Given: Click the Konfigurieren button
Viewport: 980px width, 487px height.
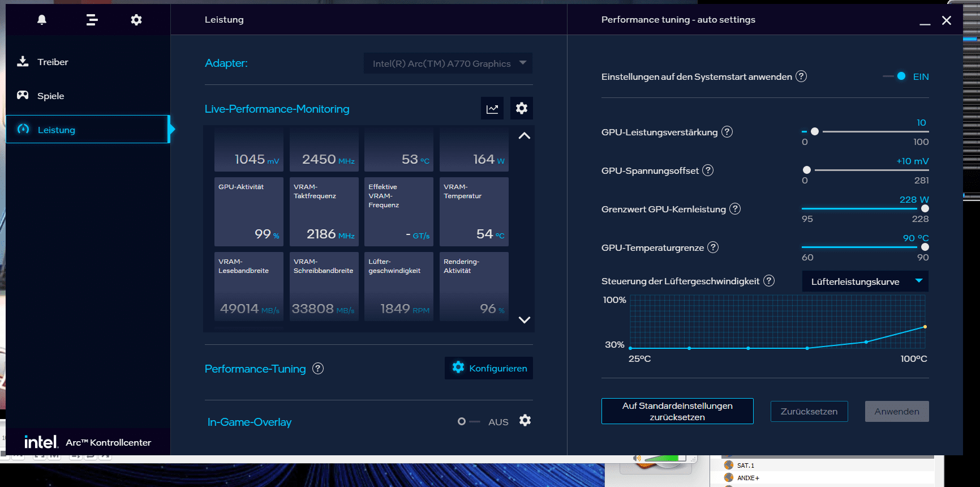Looking at the screenshot, I should click(489, 368).
